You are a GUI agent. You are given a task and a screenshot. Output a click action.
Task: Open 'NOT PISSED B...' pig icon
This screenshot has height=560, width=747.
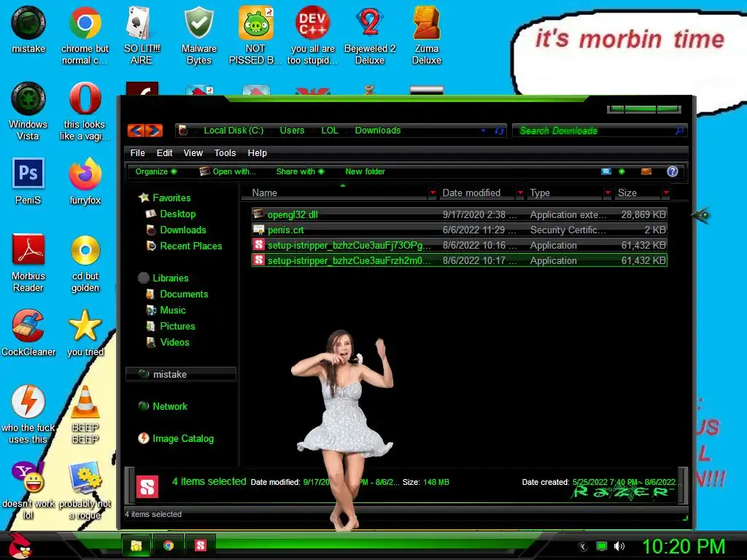[255, 36]
